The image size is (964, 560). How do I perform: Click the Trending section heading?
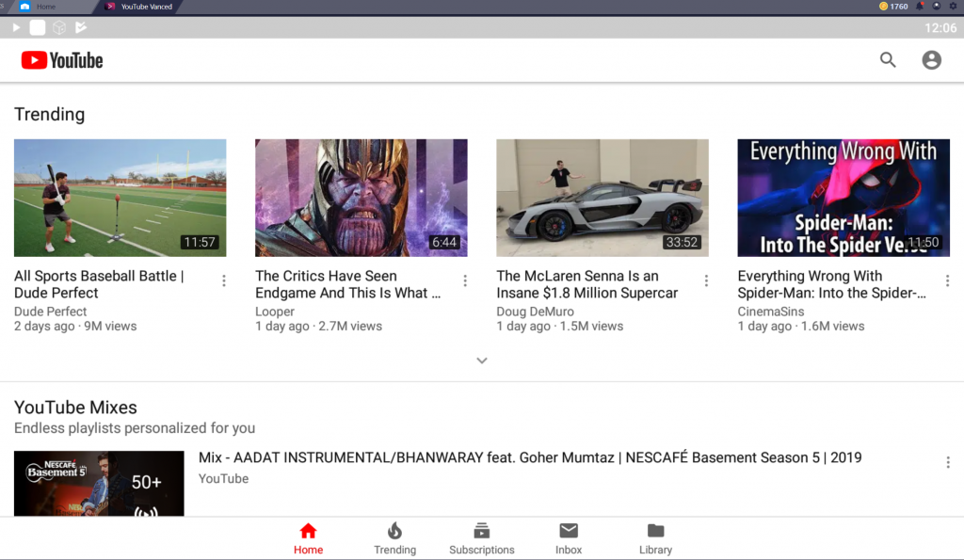pos(49,114)
